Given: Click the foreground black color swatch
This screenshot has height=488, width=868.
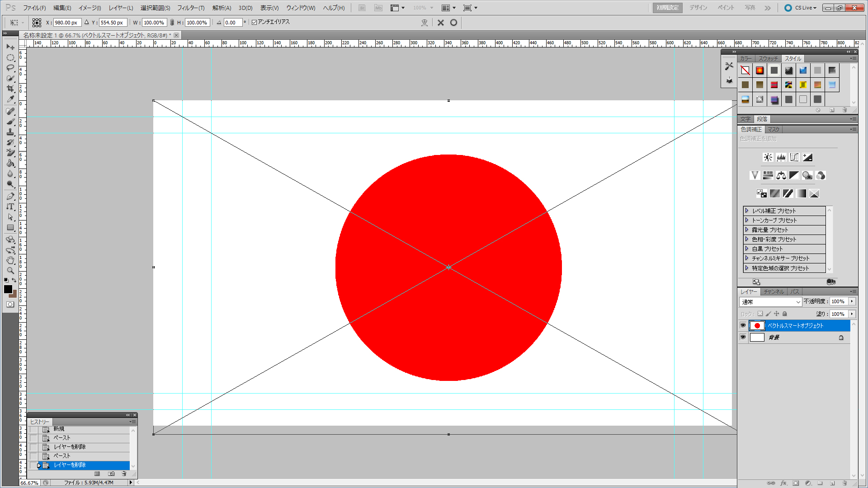Looking at the screenshot, I should point(8,289).
